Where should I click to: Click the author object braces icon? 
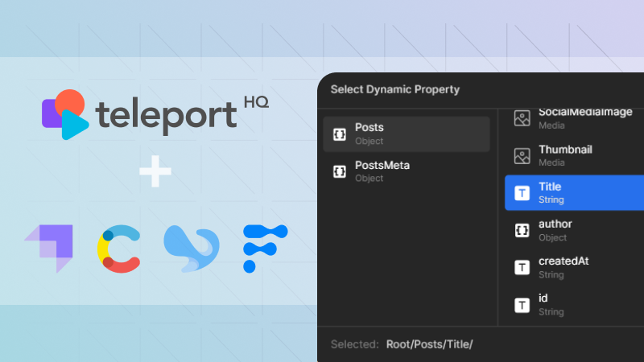pos(522,230)
